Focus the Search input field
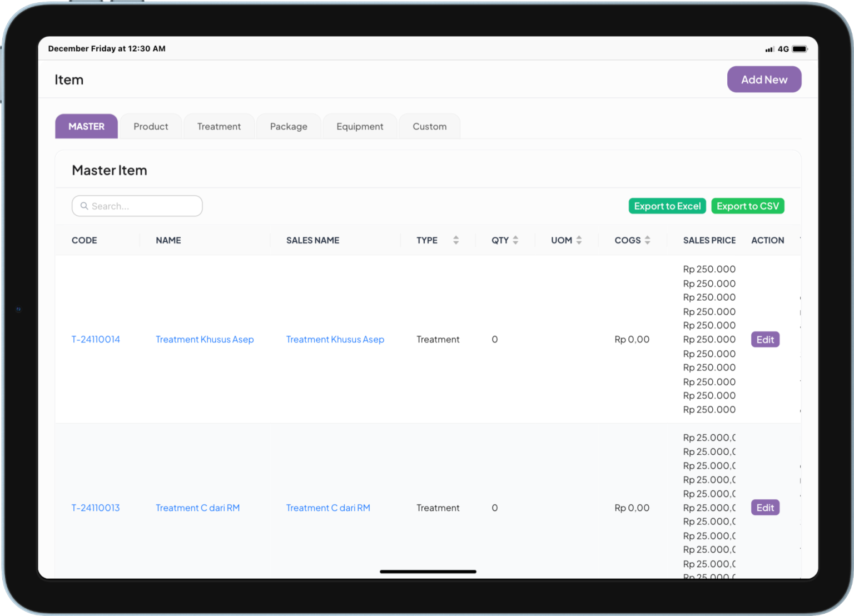The image size is (854, 616). click(143, 206)
